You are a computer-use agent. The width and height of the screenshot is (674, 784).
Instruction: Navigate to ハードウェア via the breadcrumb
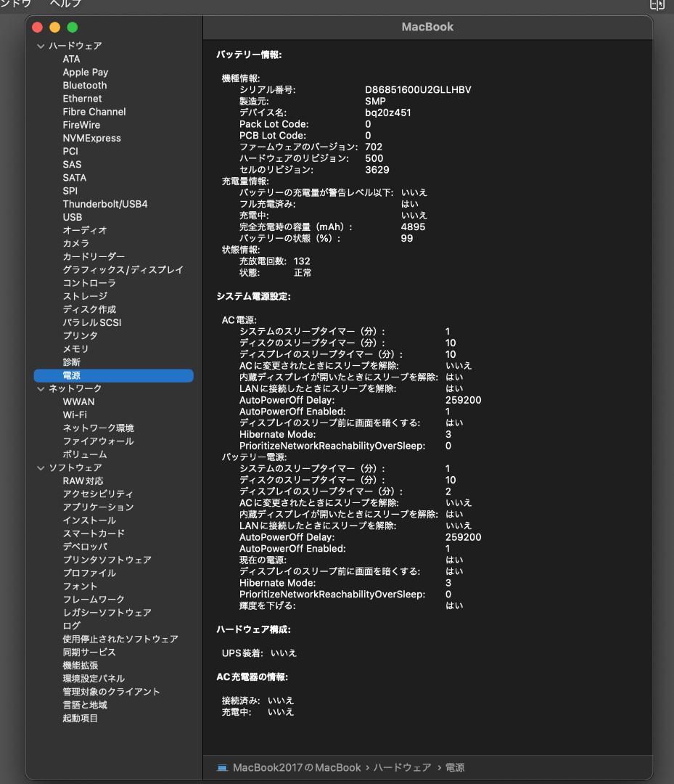click(403, 767)
